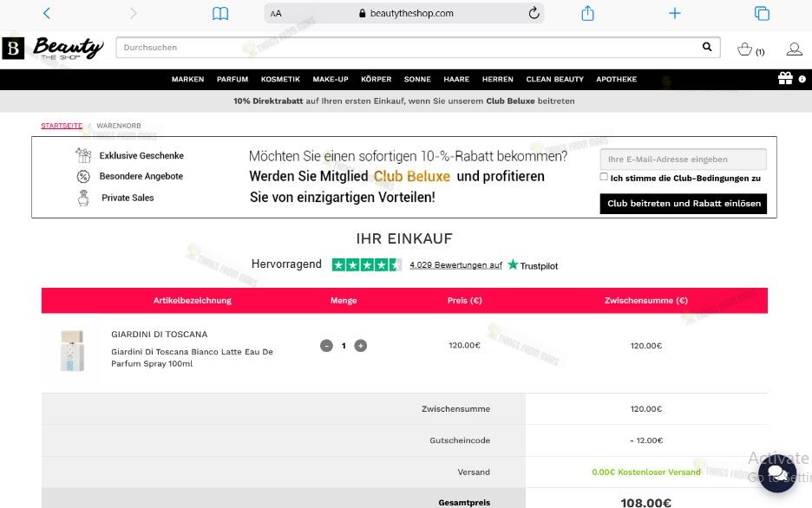This screenshot has height=508, width=812.
Task: Open the PARFUM menu
Action: (x=232, y=79)
